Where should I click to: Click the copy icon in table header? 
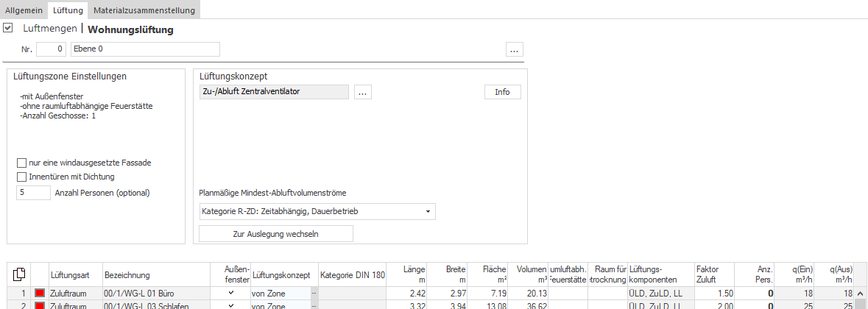(x=19, y=274)
